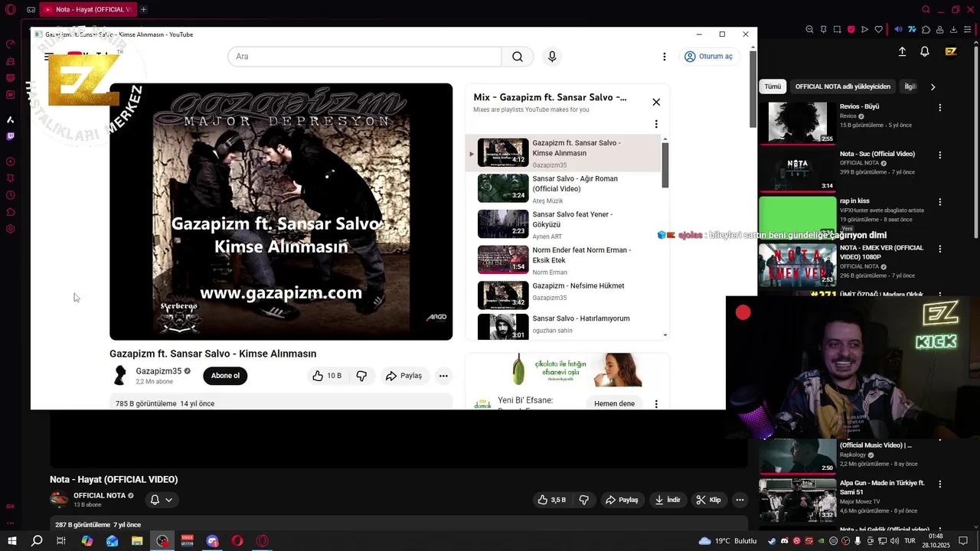This screenshot has height=551, width=980.
Task: Create clip with Klip button
Action: pyautogui.click(x=708, y=500)
